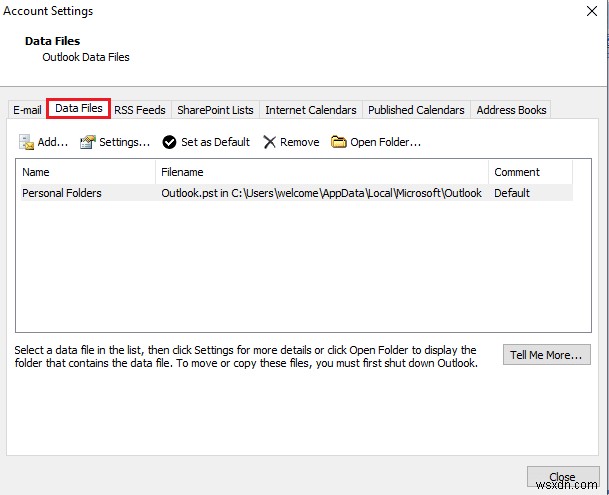
Task: Click the Open Folder yellow folder icon
Action: coord(339,142)
